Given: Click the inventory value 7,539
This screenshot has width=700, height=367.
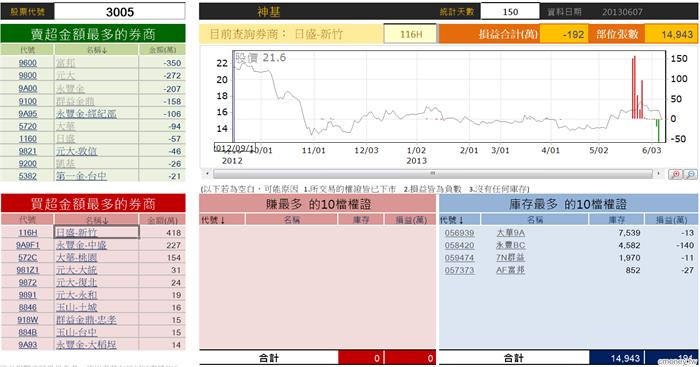Looking at the screenshot, I should click(x=629, y=233).
